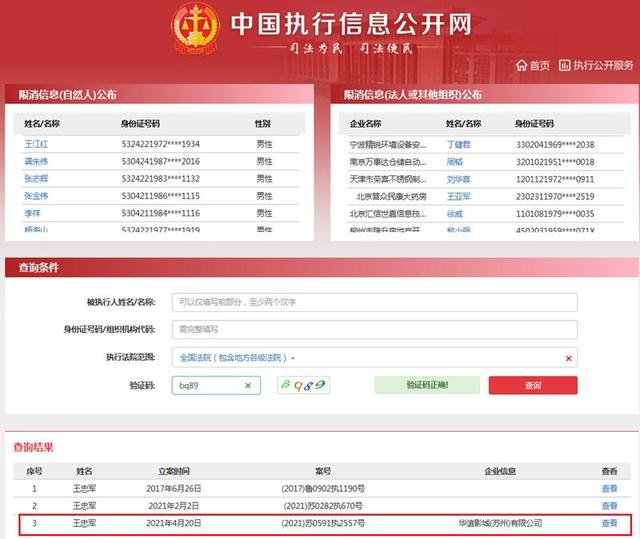Screen dimensions: 640x539
Task: Click the 验证码 input containing bq89
Action: click(216, 385)
